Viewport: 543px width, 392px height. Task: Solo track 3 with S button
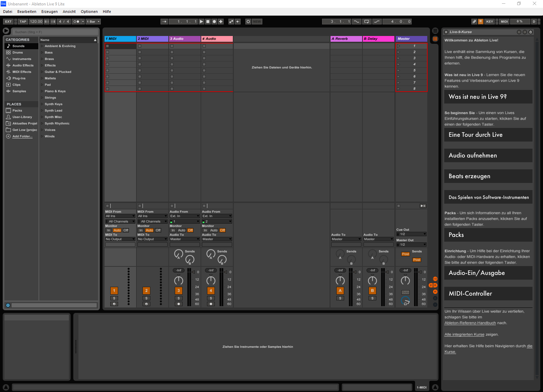179,298
